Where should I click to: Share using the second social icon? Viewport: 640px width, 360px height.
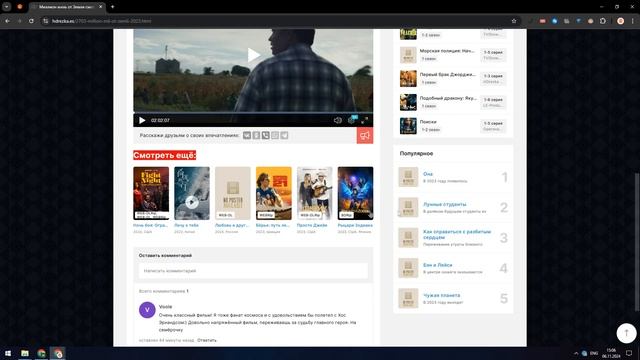[256, 136]
